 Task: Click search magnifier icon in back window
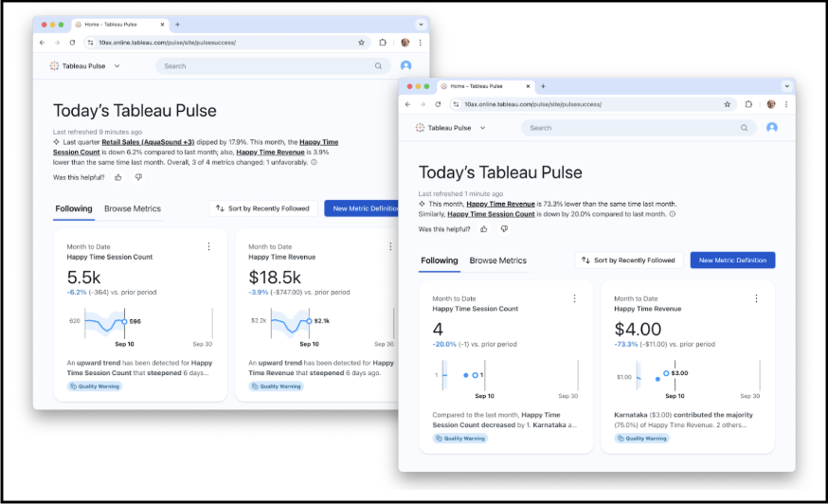(378, 66)
